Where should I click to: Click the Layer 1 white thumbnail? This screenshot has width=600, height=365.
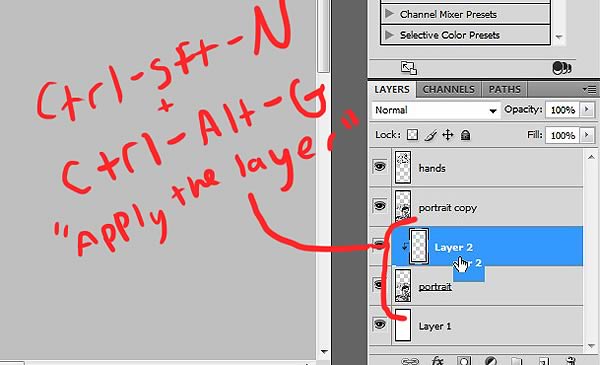[403, 325]
